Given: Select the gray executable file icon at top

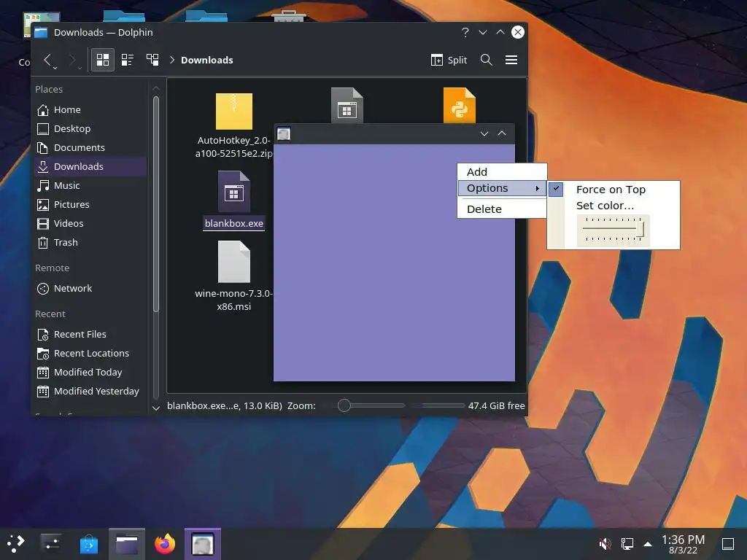Looking at the screenshot, I should coord(347,105).
